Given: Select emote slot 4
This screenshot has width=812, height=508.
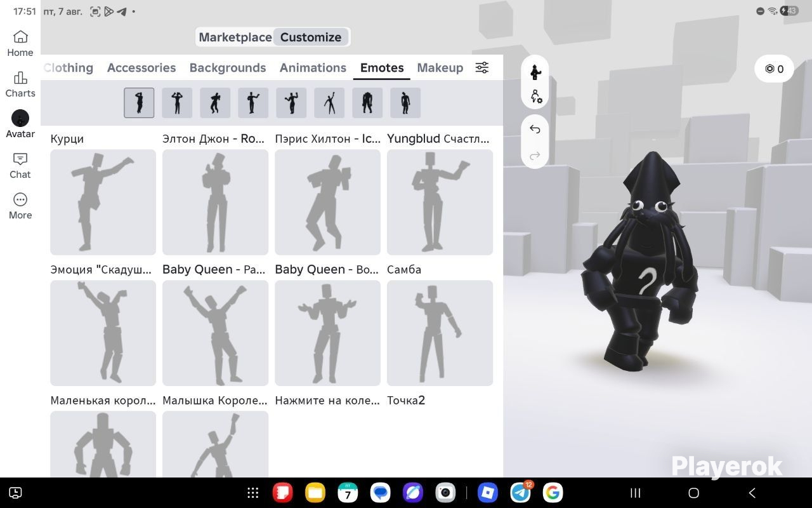Looking at the screenshot, I should coord(253,103).
